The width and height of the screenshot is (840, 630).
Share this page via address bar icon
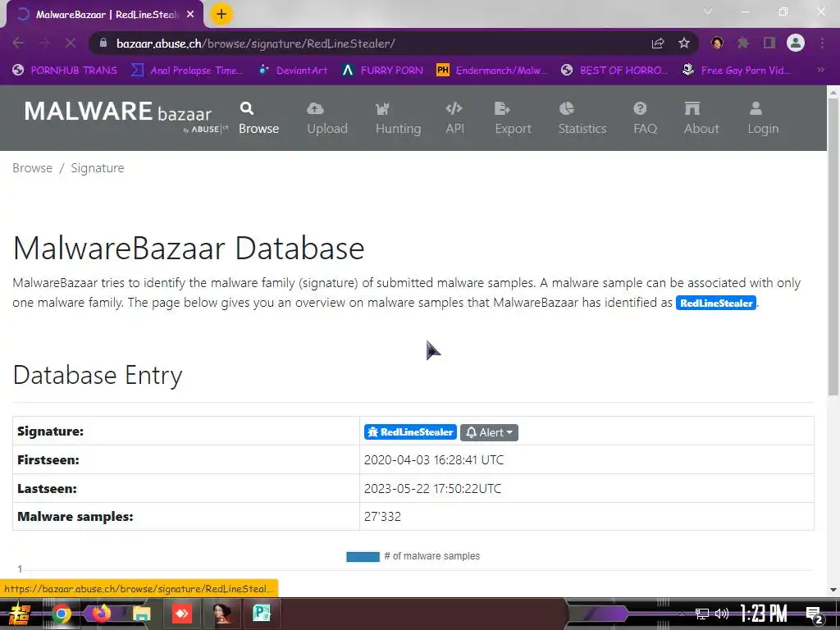[658, 43]
